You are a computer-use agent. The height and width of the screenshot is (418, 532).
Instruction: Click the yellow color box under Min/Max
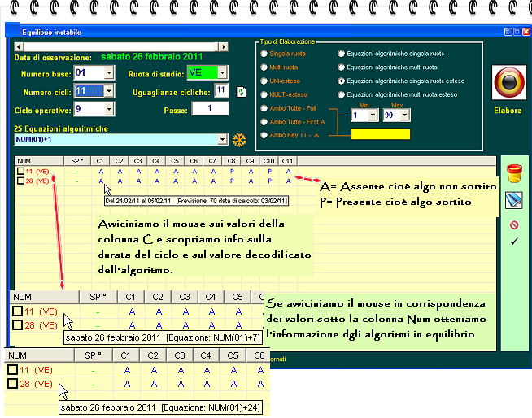pyautogui.click(x=380, y=134)
